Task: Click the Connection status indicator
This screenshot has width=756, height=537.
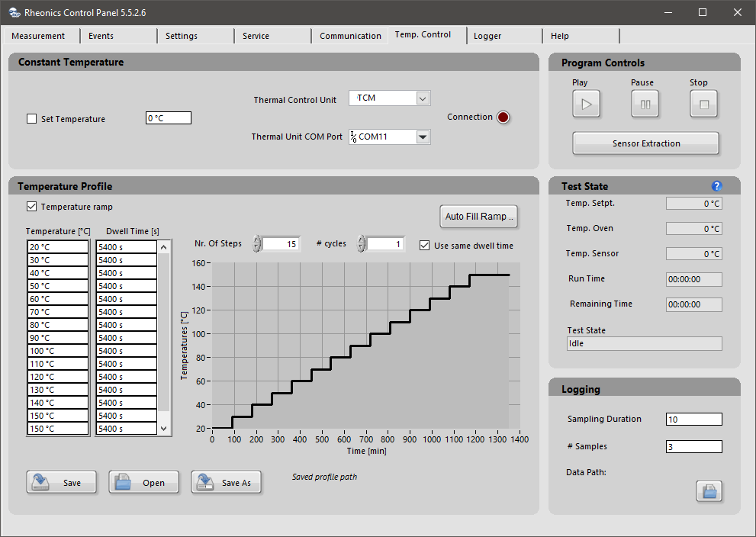Action: (503, 117)
